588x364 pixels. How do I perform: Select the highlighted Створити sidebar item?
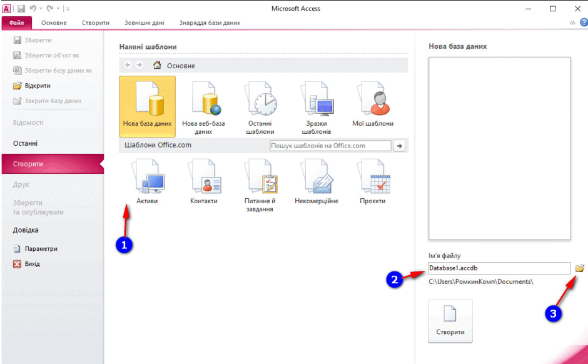coord(53,164)
